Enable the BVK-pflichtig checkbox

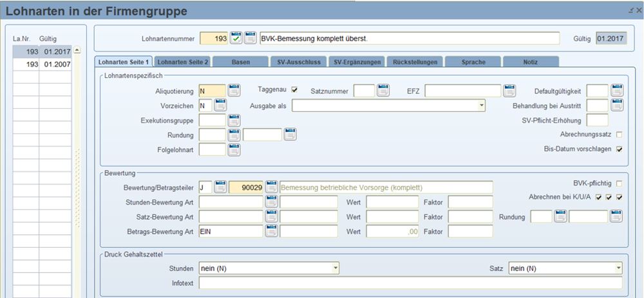(x=620, y=183)
